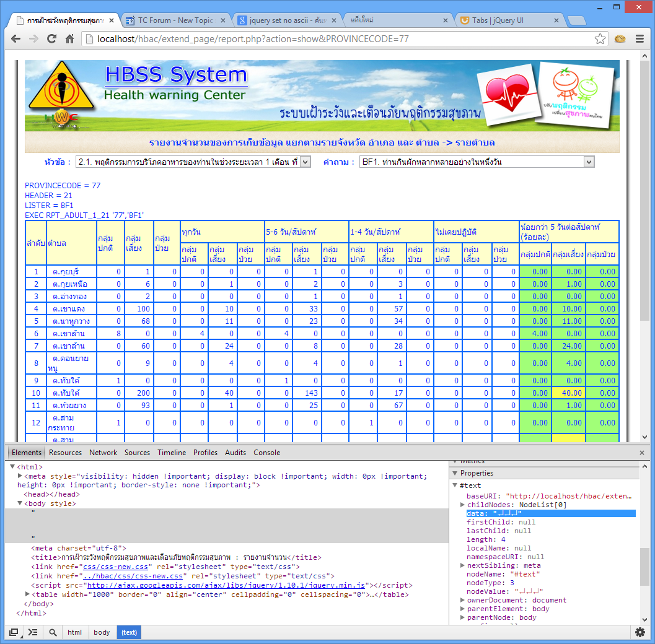
Task: Open the Timeline panel in DevTools
Action: [x=172, y=453]
